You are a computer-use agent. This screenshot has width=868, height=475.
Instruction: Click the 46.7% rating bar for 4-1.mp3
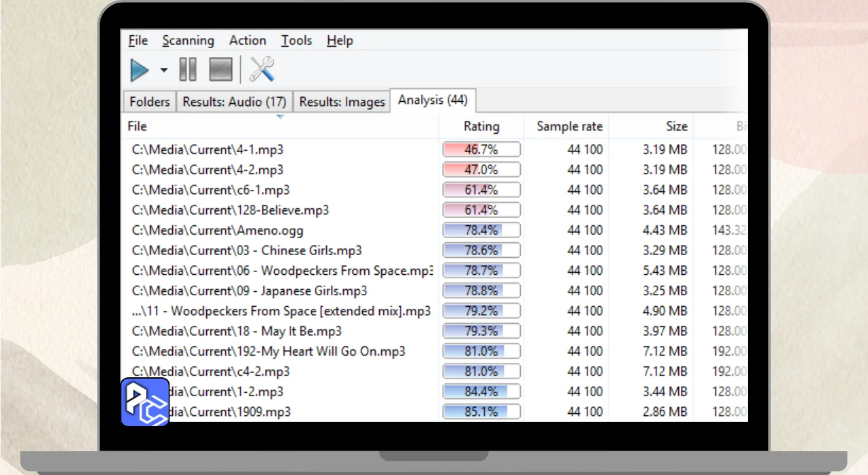pyautogui.click(x=481, y=149)
